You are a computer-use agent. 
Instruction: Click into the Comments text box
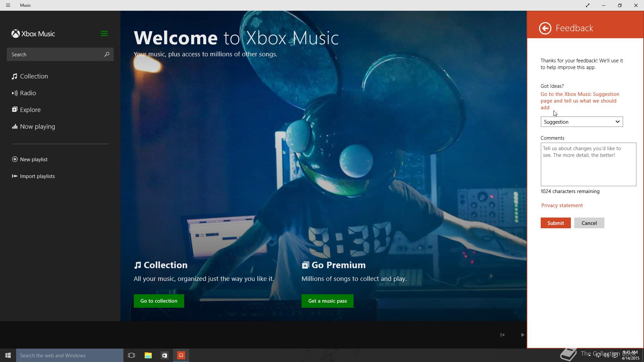588,165
